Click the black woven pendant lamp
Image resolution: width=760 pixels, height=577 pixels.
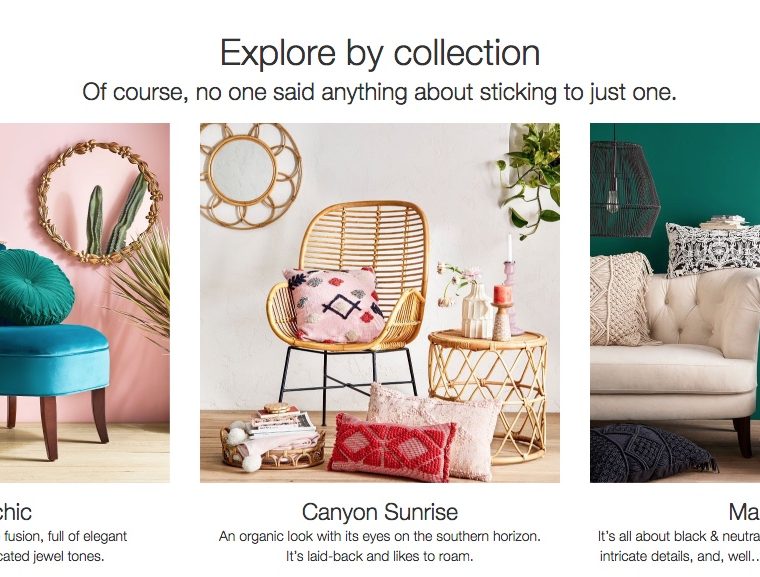pos(624,187)
